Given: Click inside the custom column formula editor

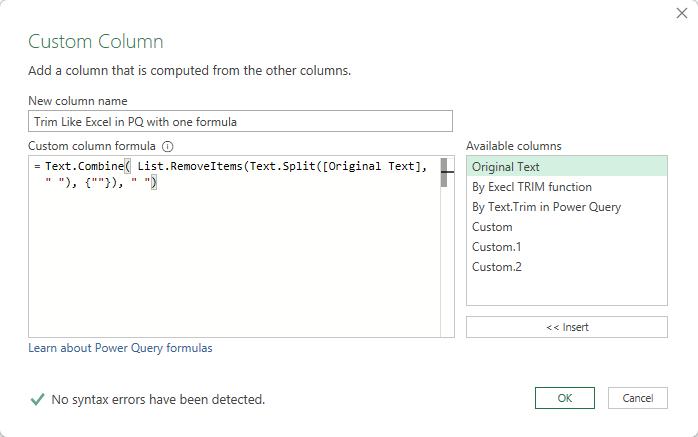Looking at the screenshot, I should 230,260.
